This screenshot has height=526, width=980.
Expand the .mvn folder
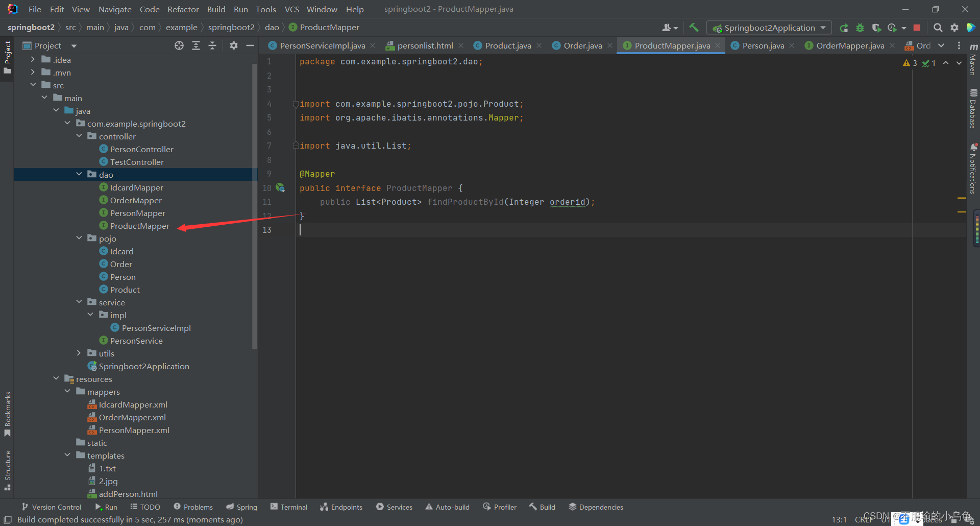[33, 73]
